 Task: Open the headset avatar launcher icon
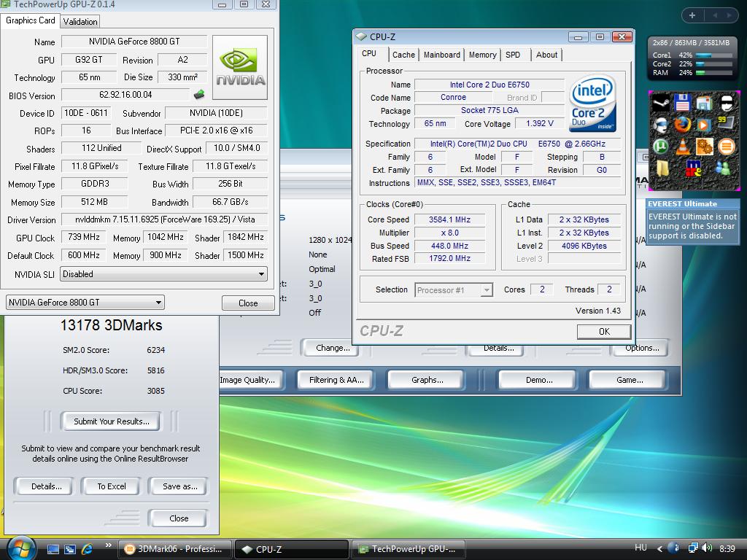tap(661, 125)
